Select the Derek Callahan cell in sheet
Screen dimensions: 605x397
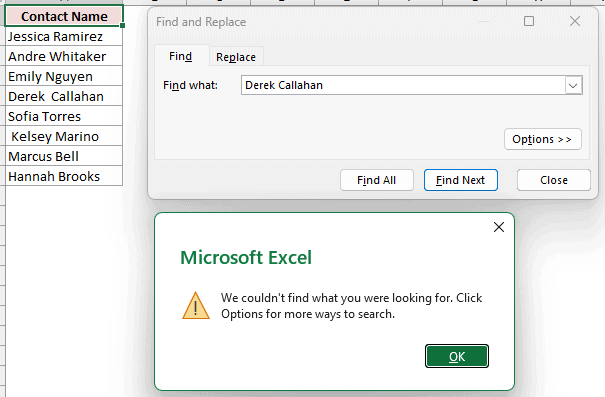[x=64, y=96]
